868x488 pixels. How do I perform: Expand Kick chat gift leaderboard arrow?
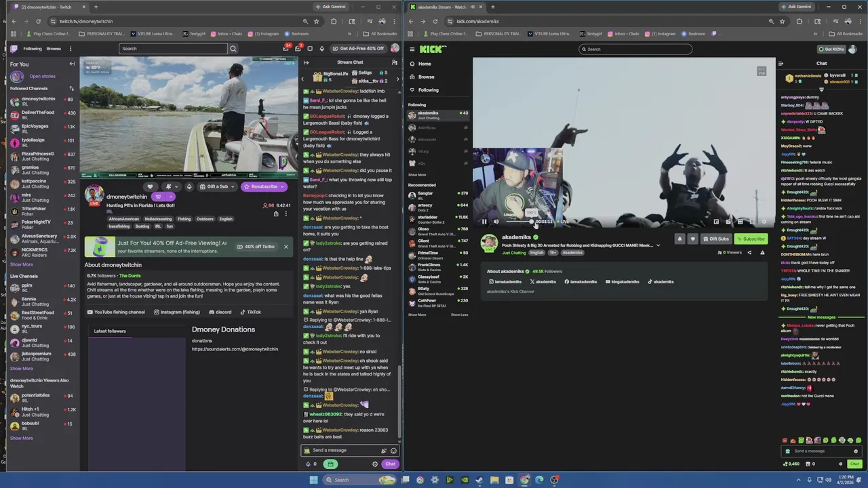pyautogui.click(x=821, y=89)
